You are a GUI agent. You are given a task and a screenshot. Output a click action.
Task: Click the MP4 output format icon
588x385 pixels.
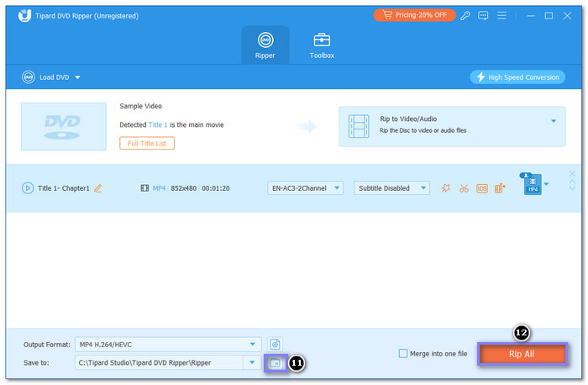pos(532,184)
